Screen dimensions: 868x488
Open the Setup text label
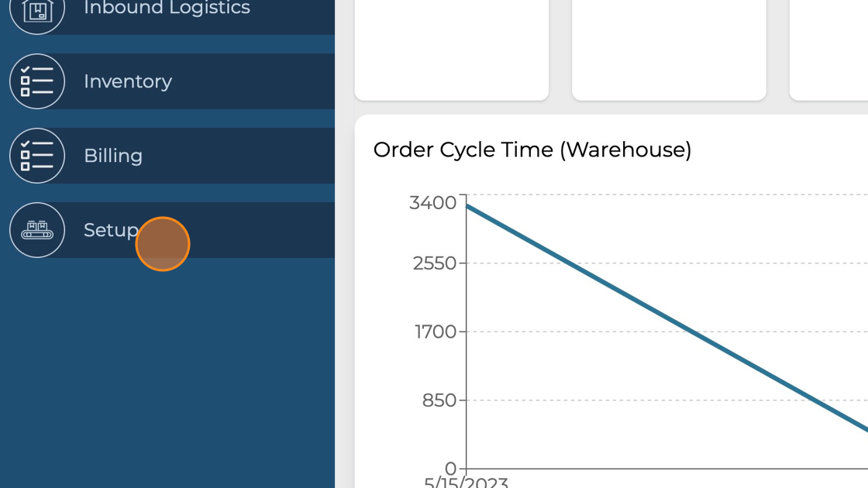[110, 230]
